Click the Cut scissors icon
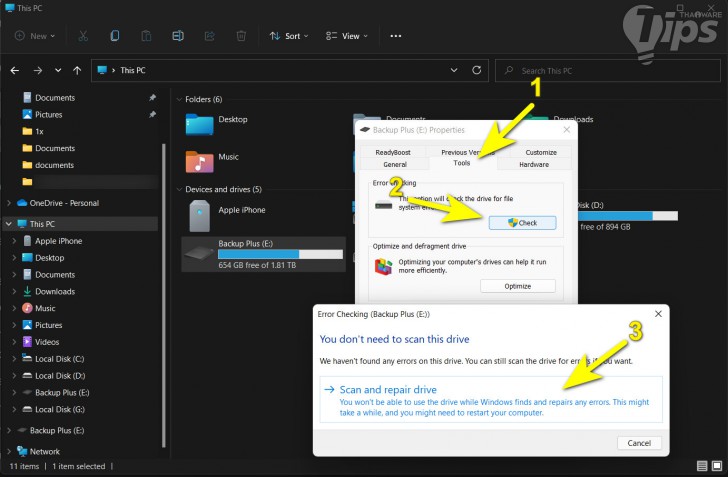This screenshot has width=728, height=477. click(x=83, y=36)
